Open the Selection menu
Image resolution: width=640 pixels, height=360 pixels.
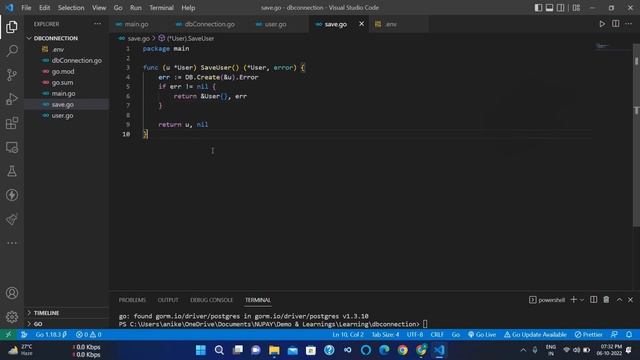(x=71, y=8)
